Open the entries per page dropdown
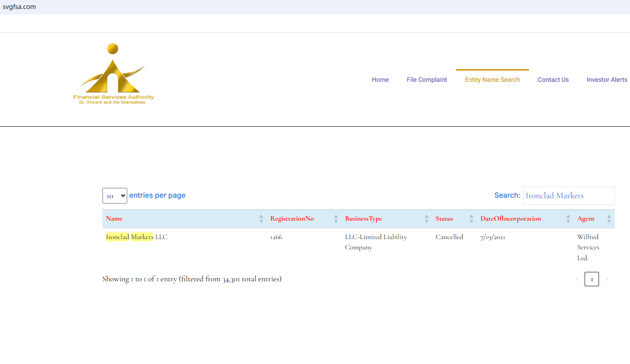The height and width of the screenshot is (364, 630). click(115, 196)
